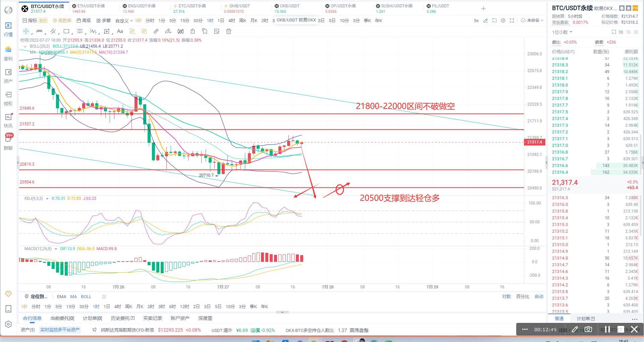644x342 pixels.
Task: Click the text annotation Aa tool
Action: 120,32
